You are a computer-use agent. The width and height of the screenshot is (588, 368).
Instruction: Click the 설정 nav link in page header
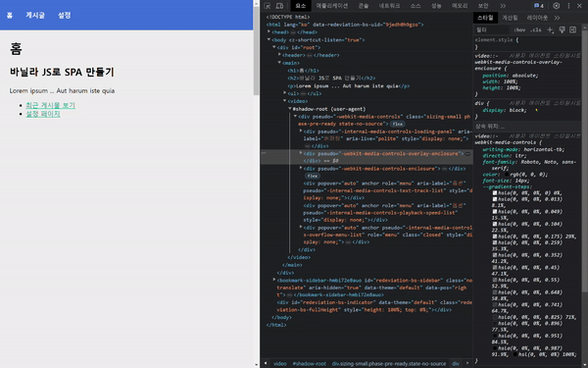(x=64, y=15)
